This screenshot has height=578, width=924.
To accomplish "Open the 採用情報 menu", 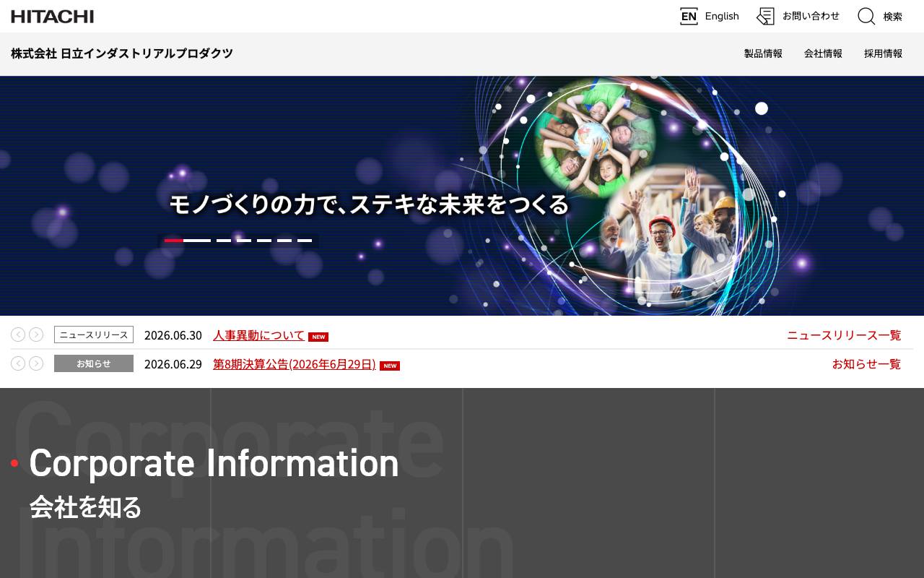I will (x=883, y=53).
